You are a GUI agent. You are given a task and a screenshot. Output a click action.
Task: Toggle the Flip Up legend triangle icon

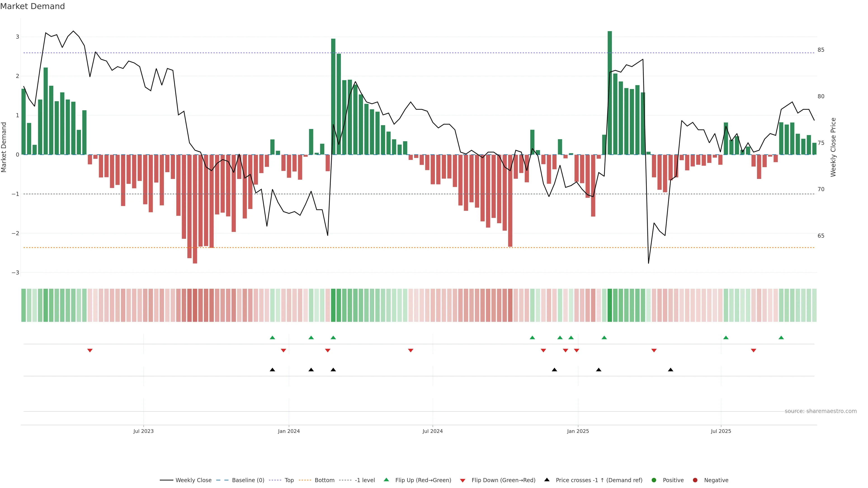[386, 480]
